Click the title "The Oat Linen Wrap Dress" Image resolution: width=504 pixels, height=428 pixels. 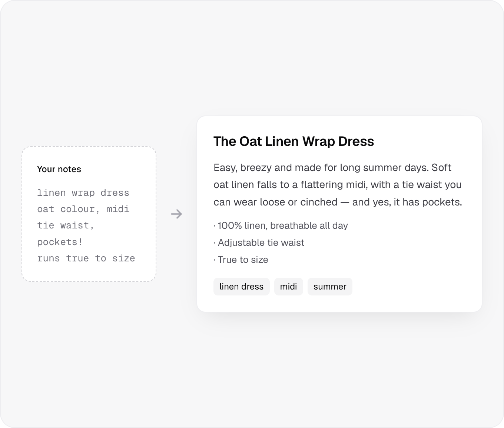294,141
